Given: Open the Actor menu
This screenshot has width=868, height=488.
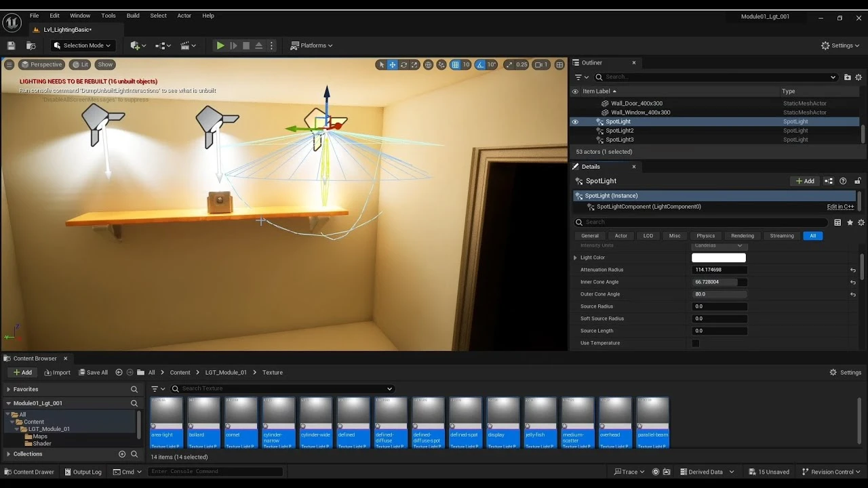Looking at the screenshot, I should coord(184,16).
